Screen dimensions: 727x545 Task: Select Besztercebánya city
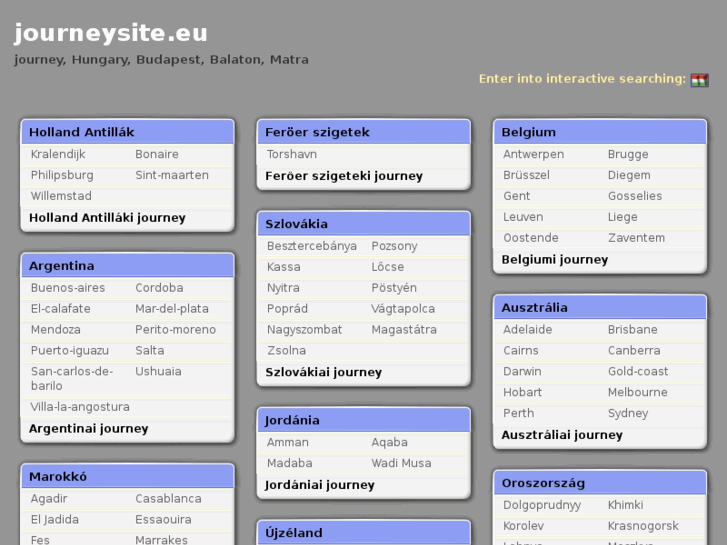point(312,246)
